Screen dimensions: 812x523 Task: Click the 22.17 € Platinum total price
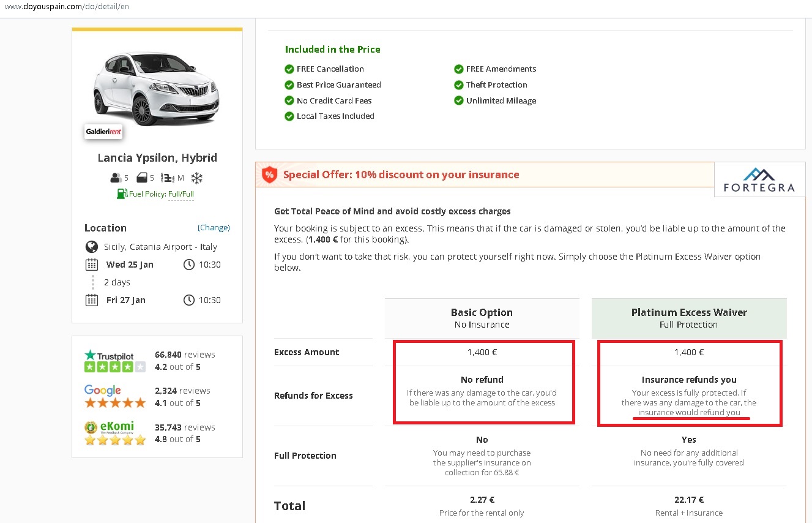pyautogui.click(x=689, y=500)
